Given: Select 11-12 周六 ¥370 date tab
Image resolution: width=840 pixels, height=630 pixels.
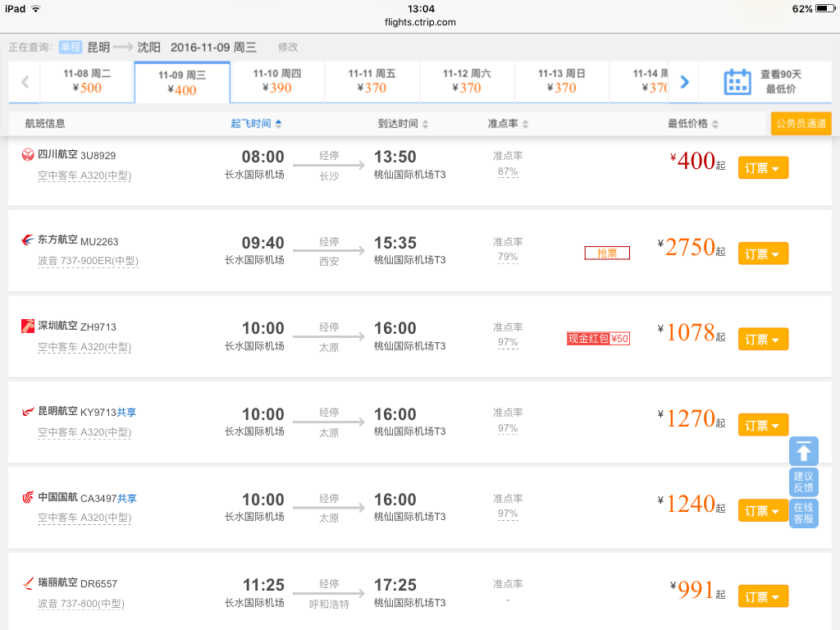Looking at the screenshot, I should tap(467, 81).
